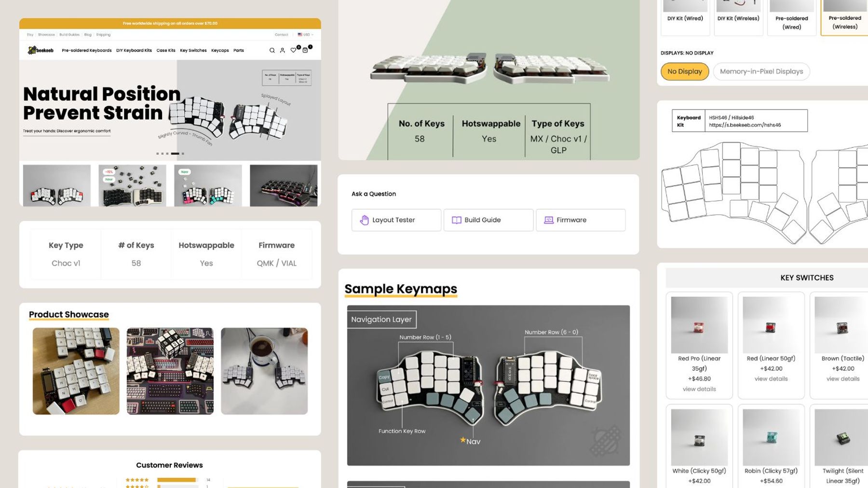This screenshot has width=868, height=488.
Task: Select the keyboard thumbnail with New badge
Action: tap(207, 187)
